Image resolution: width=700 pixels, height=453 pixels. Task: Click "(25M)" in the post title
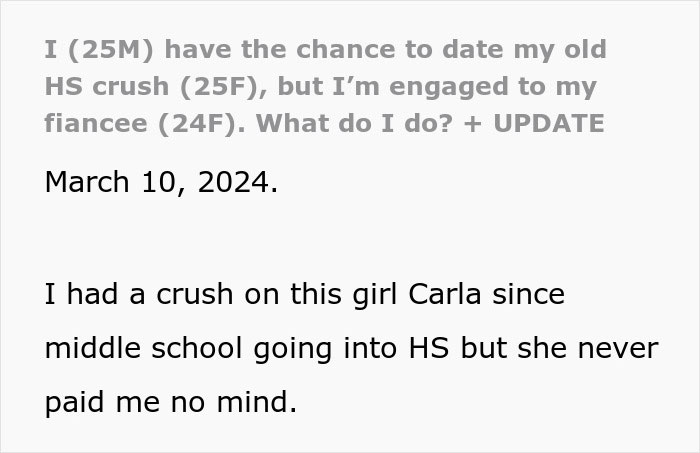coord(111,49)
